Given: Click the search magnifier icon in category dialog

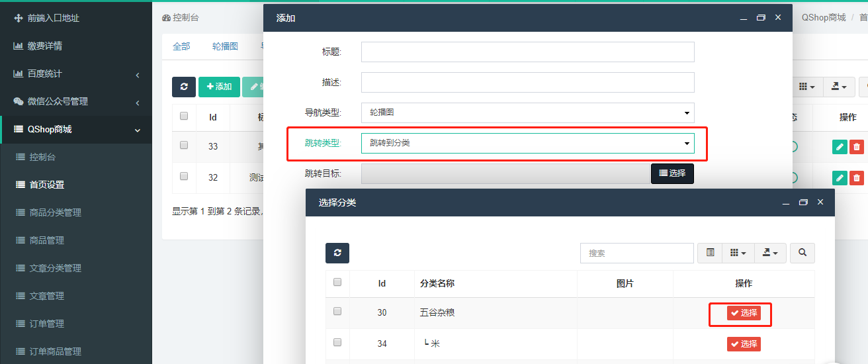Looking at the screenshot, I should (x=803, y=253).
